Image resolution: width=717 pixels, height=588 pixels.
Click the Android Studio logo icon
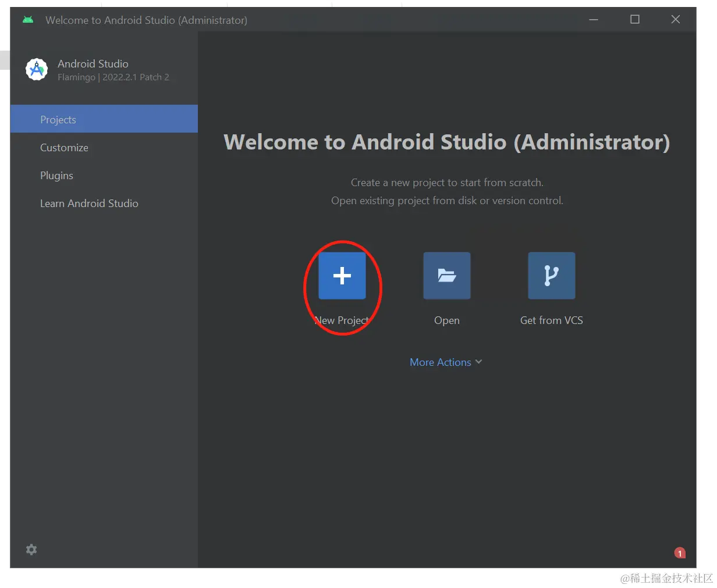click(37, 70)
